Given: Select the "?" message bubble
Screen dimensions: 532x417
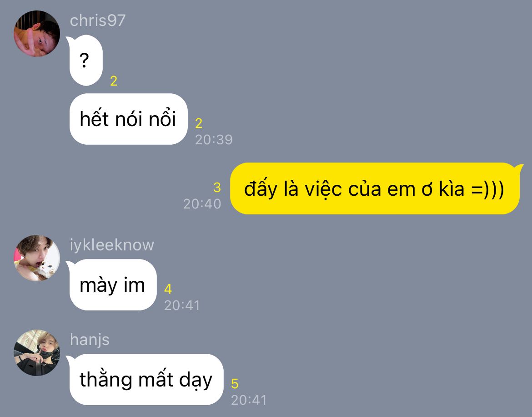Looking at the screenshot, I should click(85, 60).
